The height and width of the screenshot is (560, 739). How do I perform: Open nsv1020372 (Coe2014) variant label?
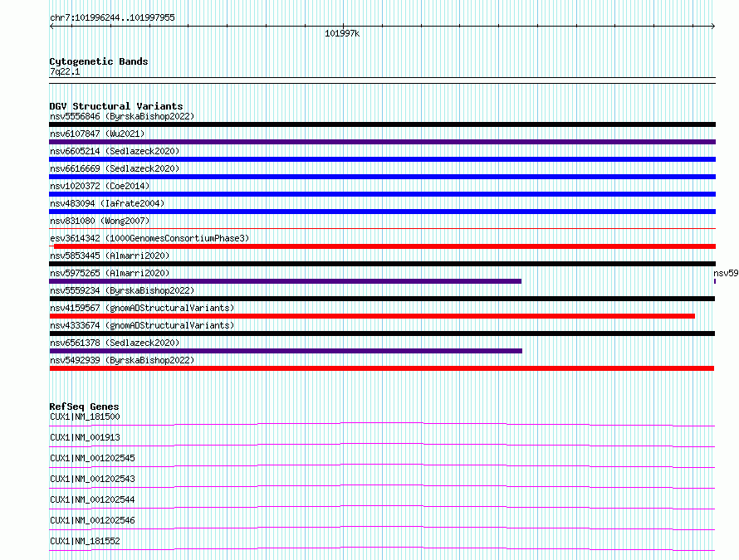point(100,186)
